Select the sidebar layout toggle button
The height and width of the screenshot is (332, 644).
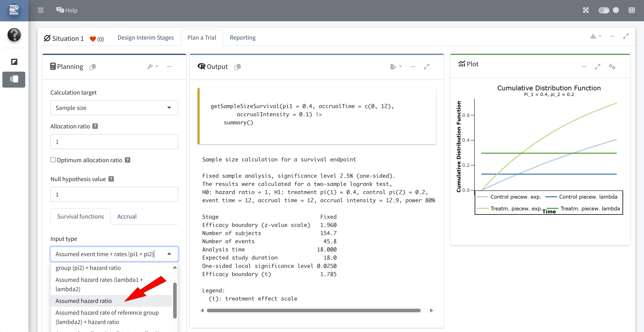click(x=14, y=79)
